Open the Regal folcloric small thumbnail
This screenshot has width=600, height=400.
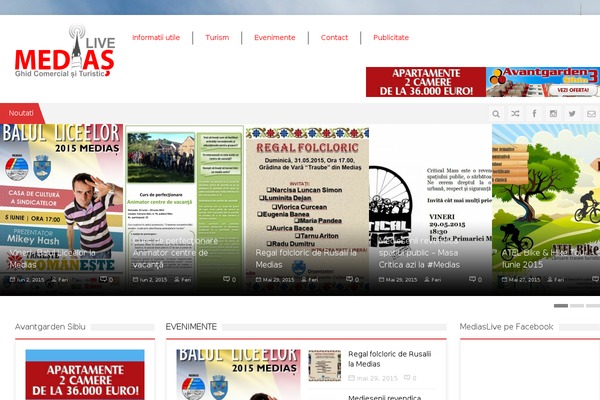click(x=324, y=366)
